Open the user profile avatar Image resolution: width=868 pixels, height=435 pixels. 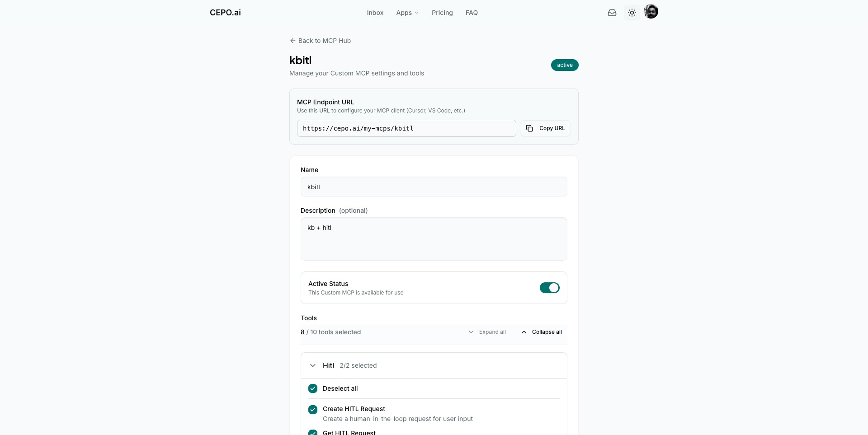click(651, 12)
